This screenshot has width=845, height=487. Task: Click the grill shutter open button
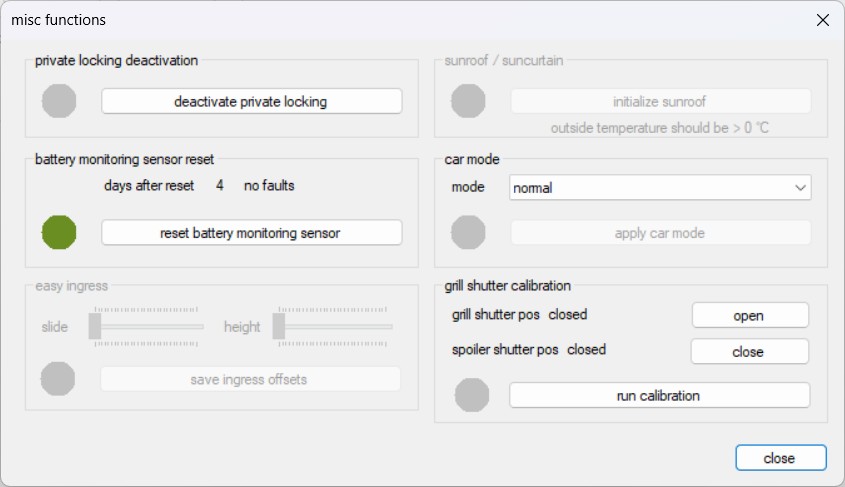tap(749, 315)
